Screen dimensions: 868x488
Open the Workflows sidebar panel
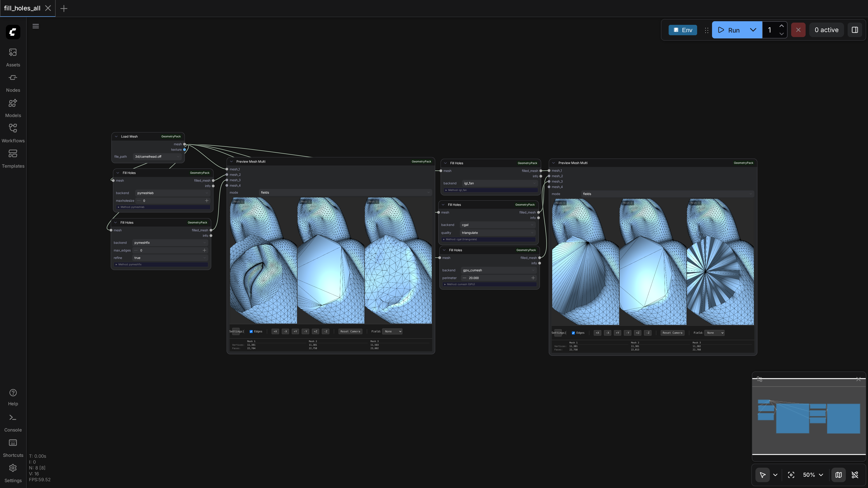point(13,133)
